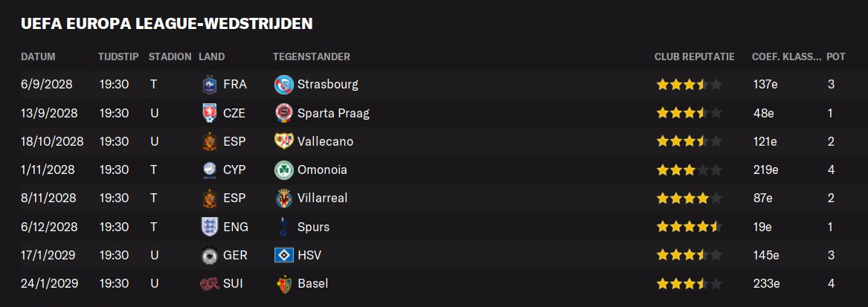Image resolution: width=868 pixels, height=307 pixels.
Task: Click the Sort by Land column header
Action: click(211, 57)
